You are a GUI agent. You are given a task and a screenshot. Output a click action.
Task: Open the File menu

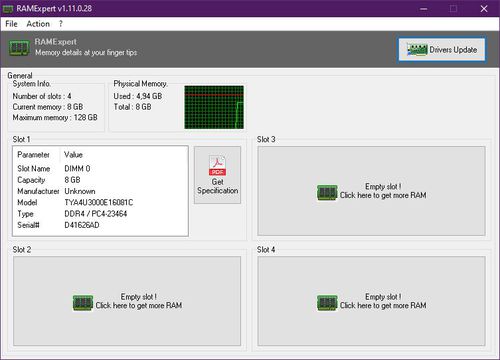tap(11, 24)
